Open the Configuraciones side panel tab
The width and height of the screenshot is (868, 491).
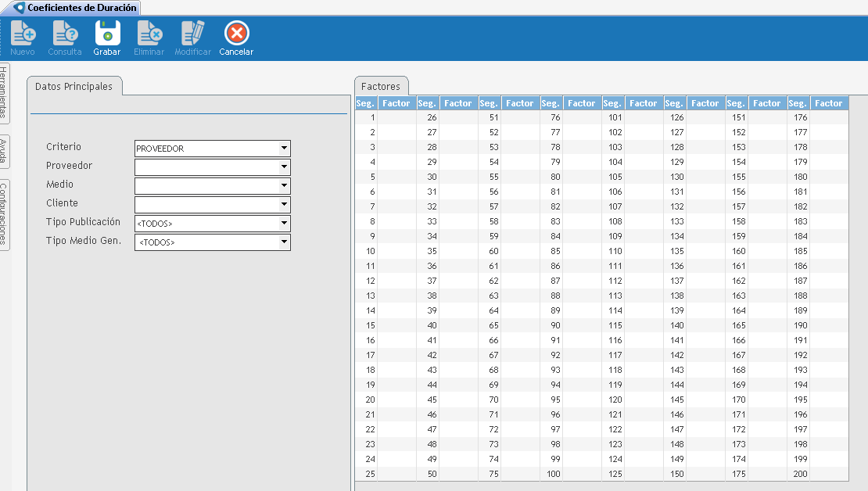4,213
